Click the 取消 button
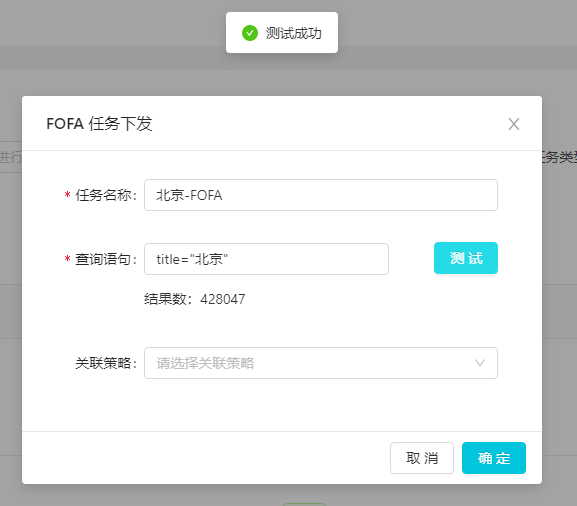This screenshot has height=506, width=577. [422, 458]
